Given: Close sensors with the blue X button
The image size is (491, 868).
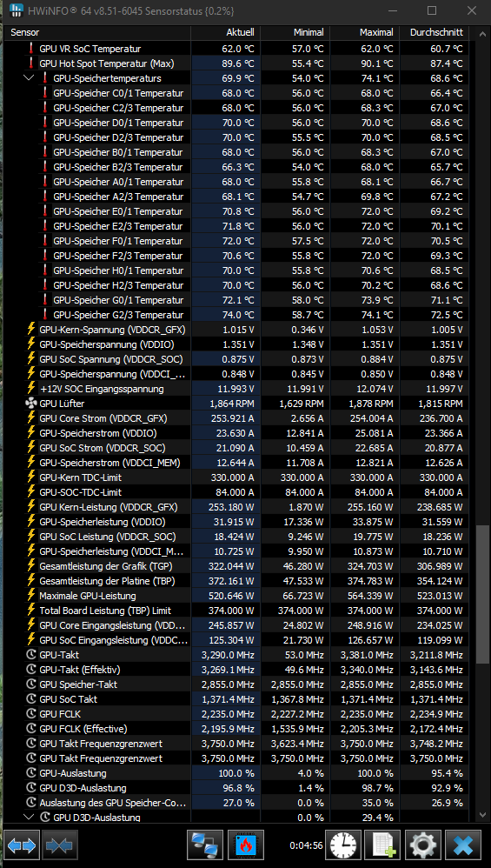Looking at the screenshot, I should click(x=463, y=845).
